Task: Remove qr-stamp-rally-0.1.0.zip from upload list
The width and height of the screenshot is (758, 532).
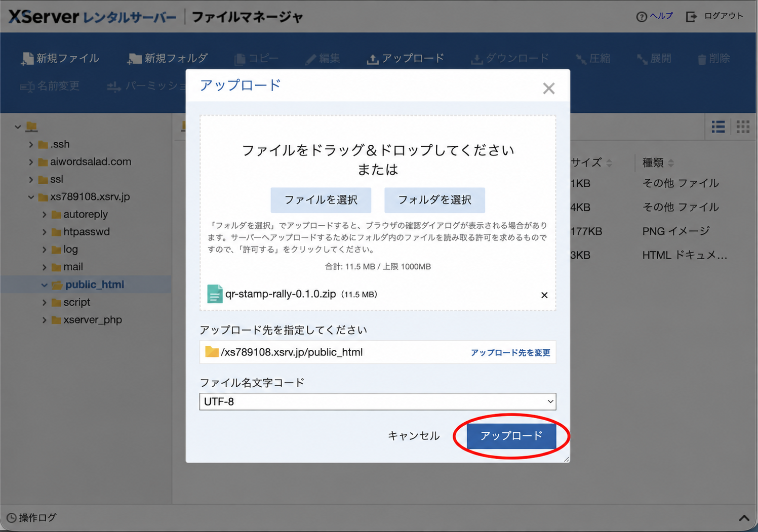Action: (544, 295)
